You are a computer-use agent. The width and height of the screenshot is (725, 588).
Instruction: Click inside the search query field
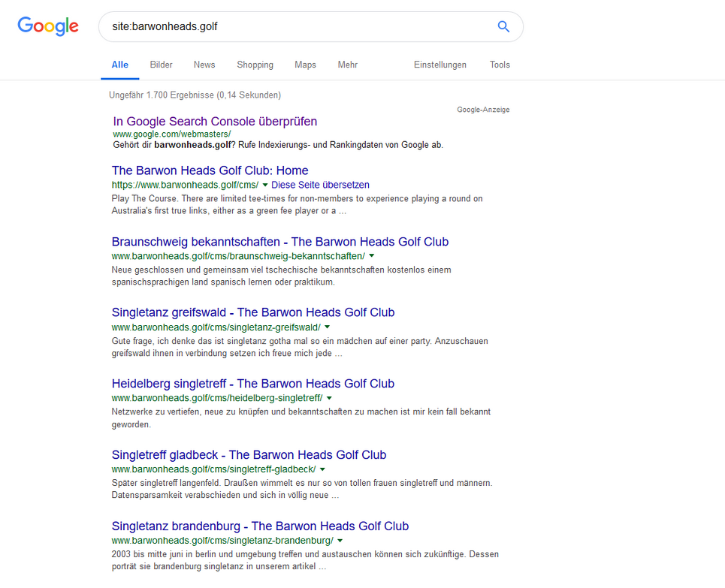pyautogui.click(x=301, y=27)
